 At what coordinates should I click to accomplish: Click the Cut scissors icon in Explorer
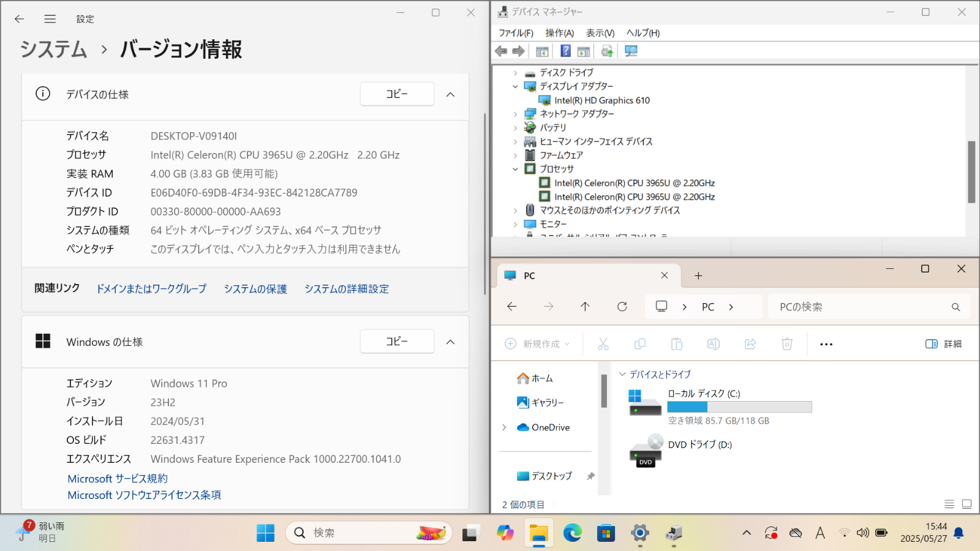point(603,344)
